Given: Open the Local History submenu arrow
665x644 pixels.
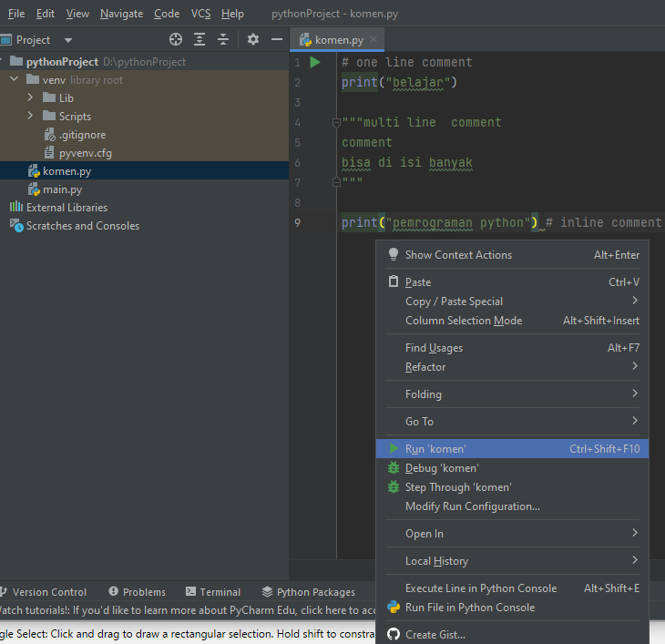Looking at the screenshot, I should (634, 560).
